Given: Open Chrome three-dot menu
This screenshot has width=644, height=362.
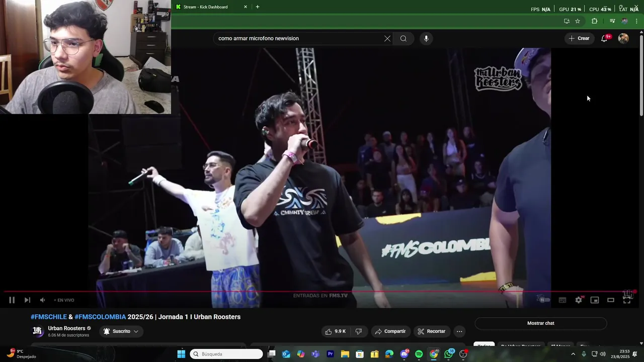Looking at the screenshot, I should [x=636, y=21].
